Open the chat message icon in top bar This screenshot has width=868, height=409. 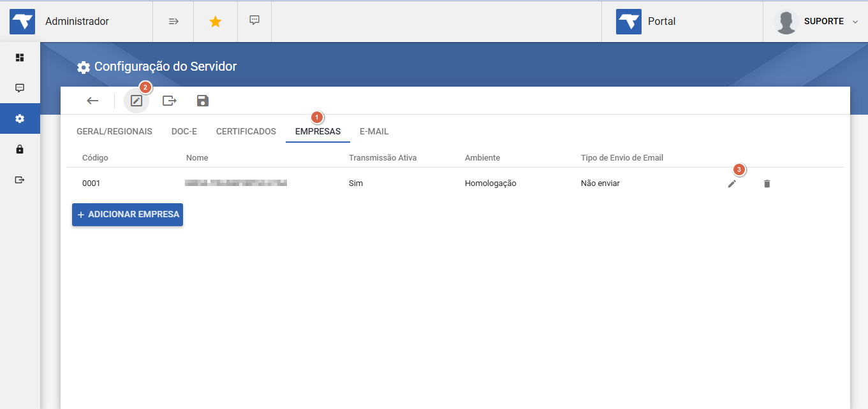click(254, 20)
